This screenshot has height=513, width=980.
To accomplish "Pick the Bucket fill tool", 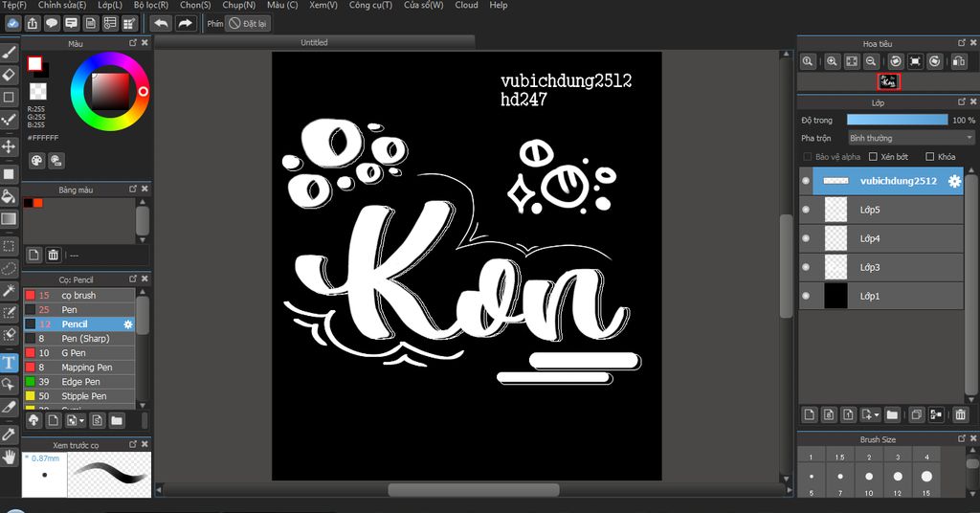I will (9, 196).
